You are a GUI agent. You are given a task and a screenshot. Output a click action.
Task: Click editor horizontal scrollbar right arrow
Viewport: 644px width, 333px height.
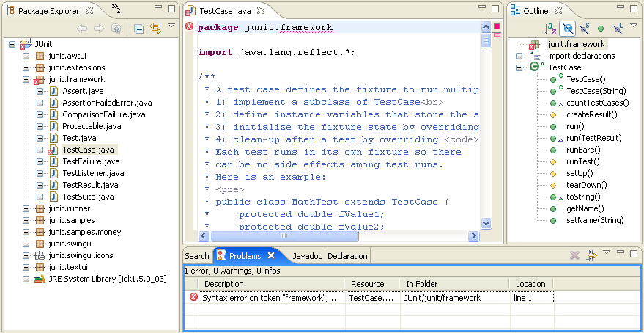pos(473,236)
